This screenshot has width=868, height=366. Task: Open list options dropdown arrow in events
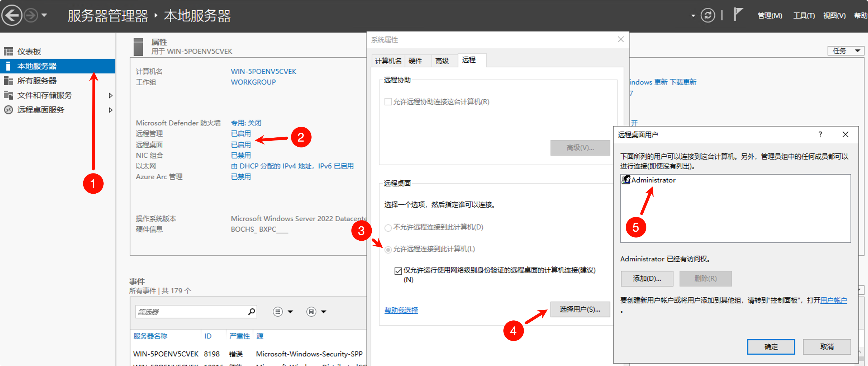point(290,312)
